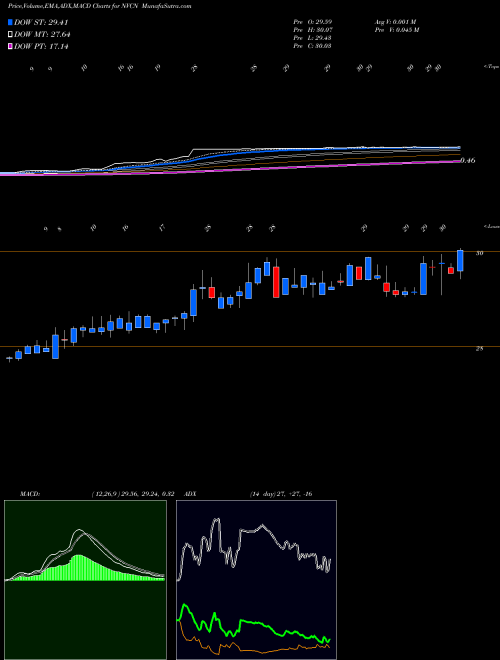
Task: Click the 0.46 label beside EMA lines
Action: (x=468, y=160)
